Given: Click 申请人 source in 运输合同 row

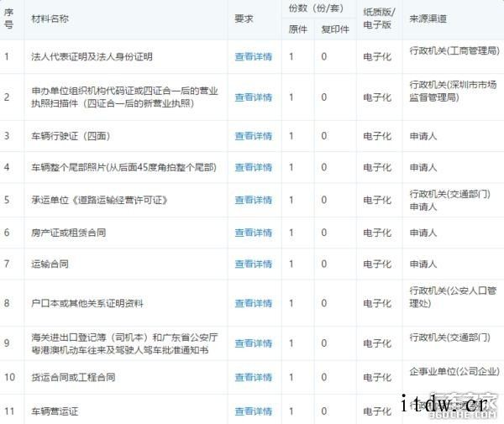Looking at the screenshot, I should (423, 264).
